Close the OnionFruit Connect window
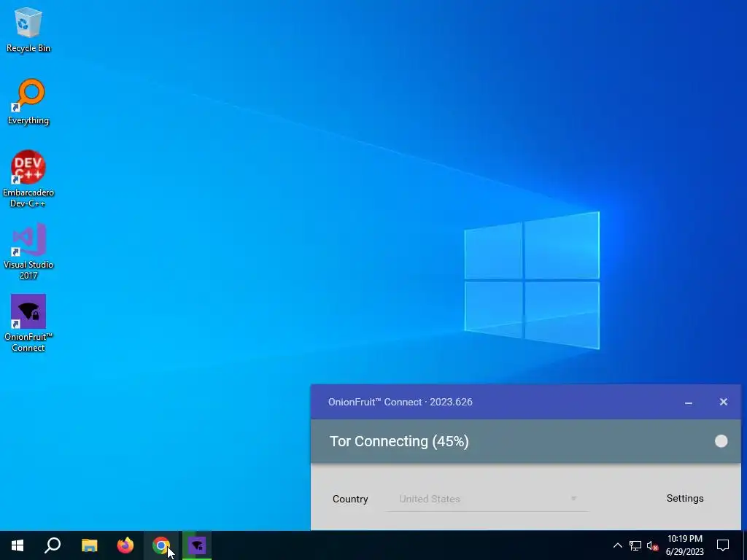 pyautogui.click(x=723, y=402)
